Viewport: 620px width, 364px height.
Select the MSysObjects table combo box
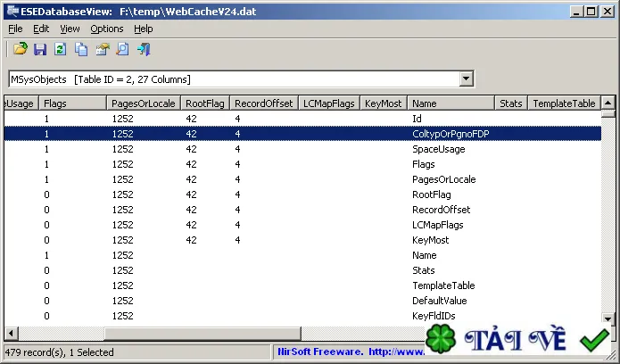coord(241,79)
